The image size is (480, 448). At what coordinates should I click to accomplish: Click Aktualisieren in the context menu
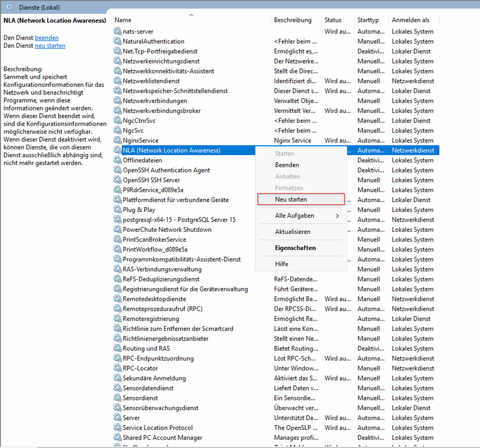pyautogui.click(x=293, y=232)
